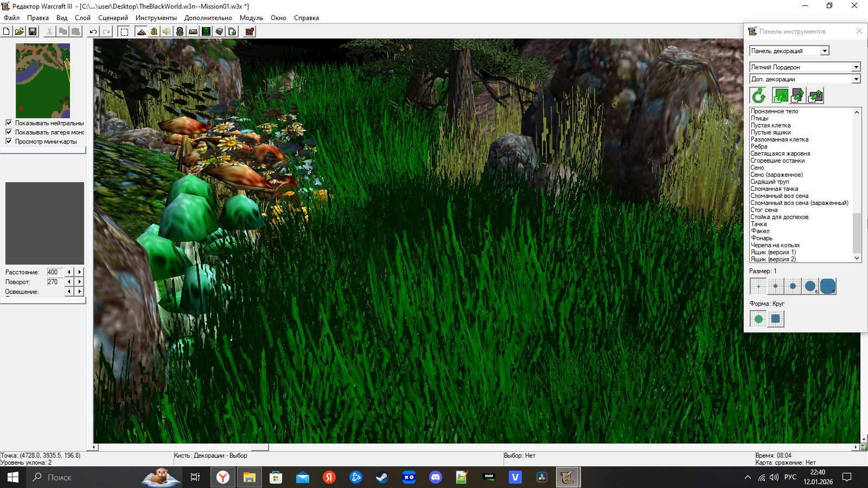Open File Explorer from the taskbar

point(249,477)
